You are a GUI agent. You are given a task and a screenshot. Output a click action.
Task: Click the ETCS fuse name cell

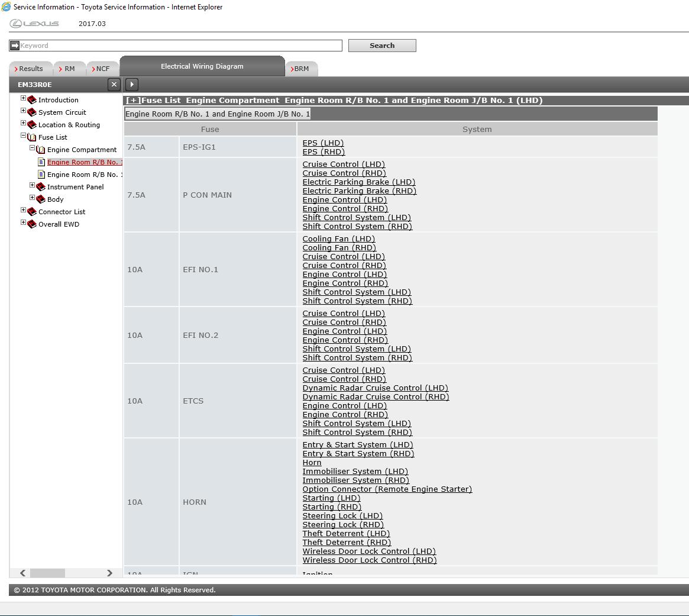click(x=238, y=401)
